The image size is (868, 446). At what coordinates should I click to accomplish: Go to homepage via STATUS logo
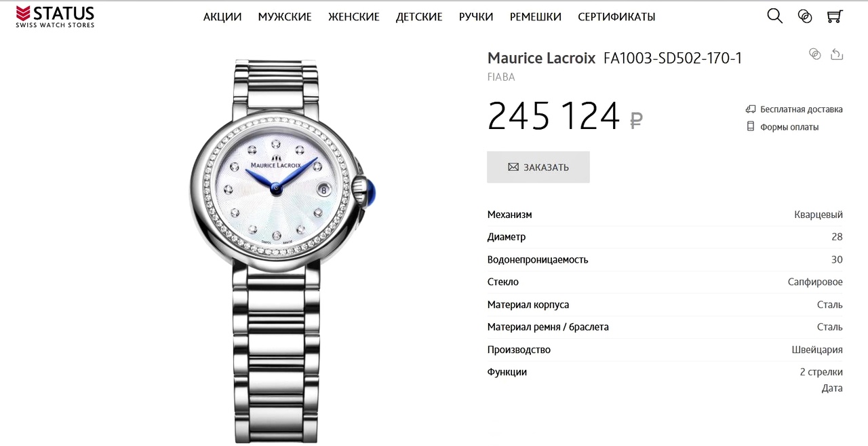tap(55, 16)
